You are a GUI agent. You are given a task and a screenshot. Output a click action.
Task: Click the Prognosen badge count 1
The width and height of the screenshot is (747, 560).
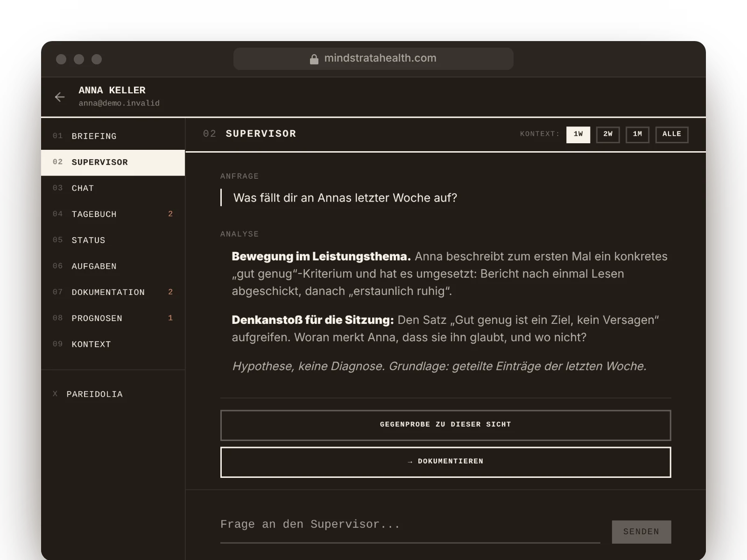click(x=170, y=318)
